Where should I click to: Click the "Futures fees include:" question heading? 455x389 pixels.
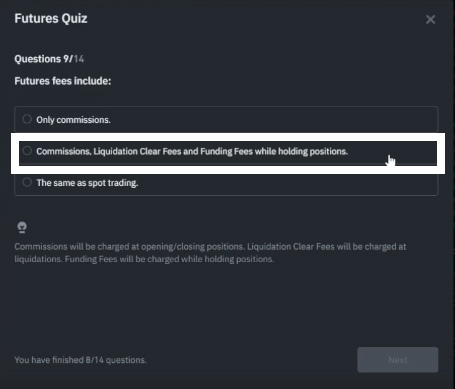[63, 81]
